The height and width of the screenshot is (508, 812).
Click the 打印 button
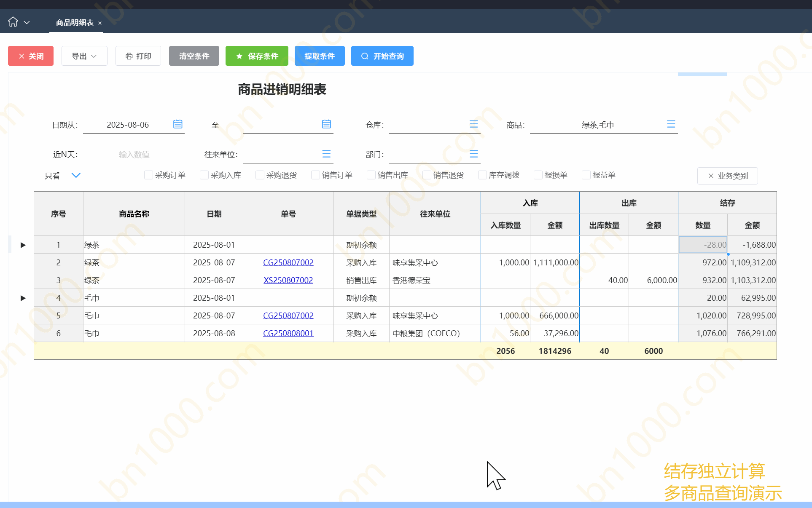point(138,56)
